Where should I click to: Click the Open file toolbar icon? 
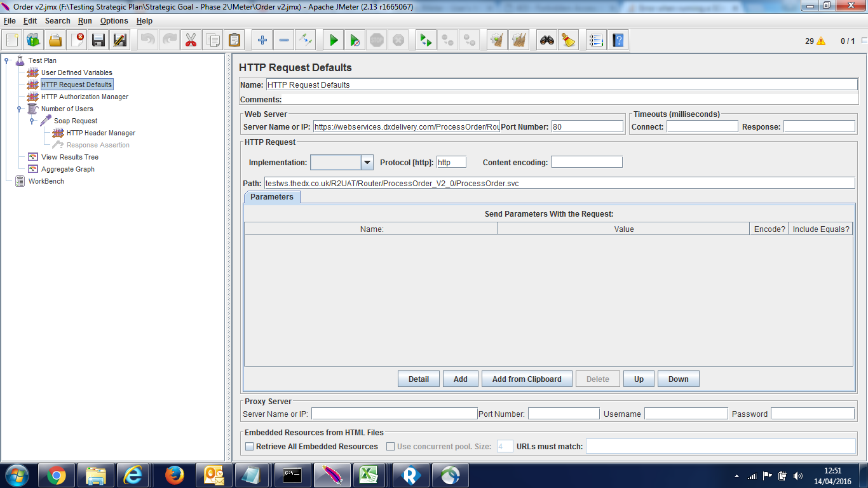(55, 41)
